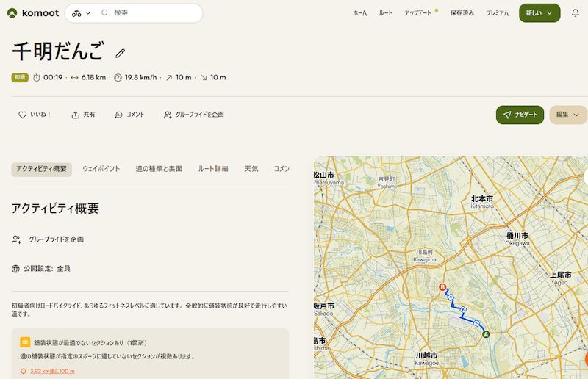Open the アップデート menu item

417,13
